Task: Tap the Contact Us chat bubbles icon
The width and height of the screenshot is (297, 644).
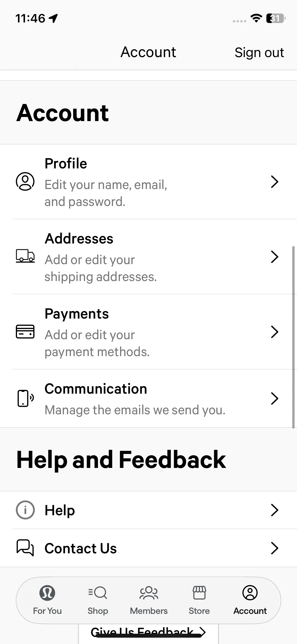Action: pos(25,548)
